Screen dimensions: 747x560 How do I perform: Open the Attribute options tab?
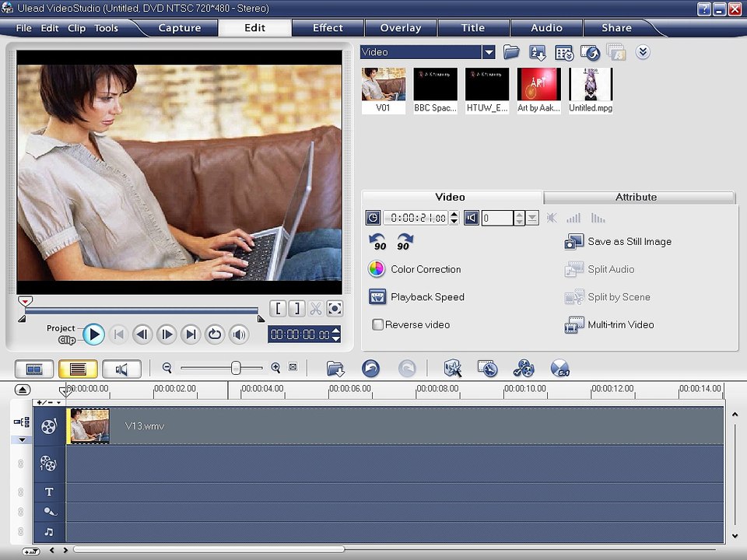tap(636, 197)
